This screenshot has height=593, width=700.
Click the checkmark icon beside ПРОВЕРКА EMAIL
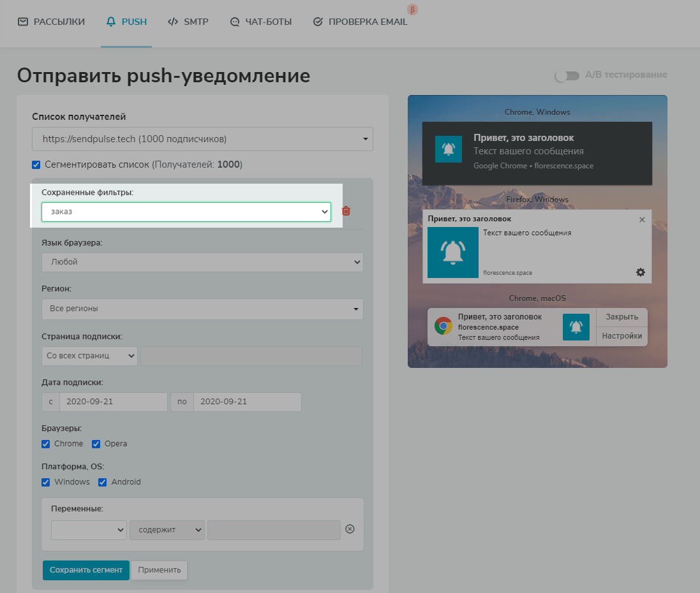pos(318,22)
